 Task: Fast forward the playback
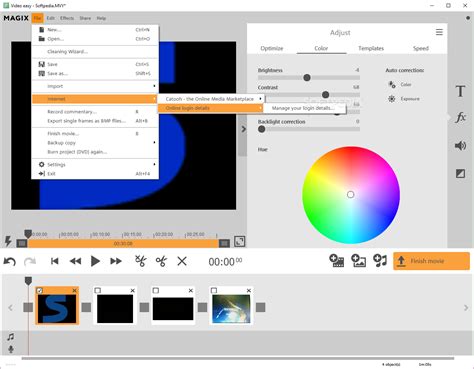pyautogui.click(x=116, y=261)
